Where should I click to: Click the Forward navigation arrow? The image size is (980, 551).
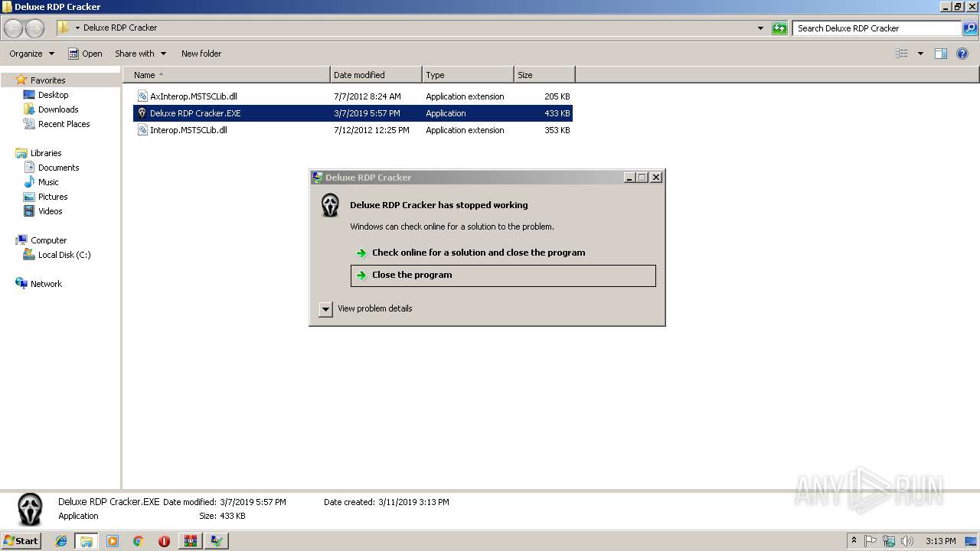(35, 28)
